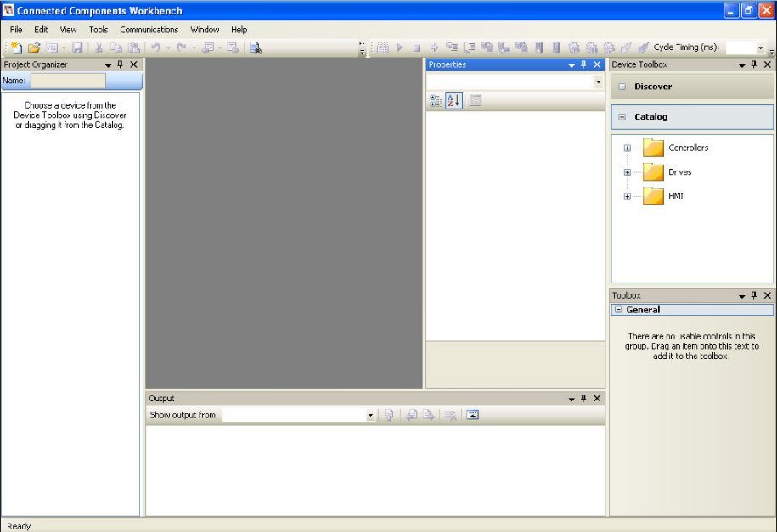Click the Paste clipboard icon
777x532 pixels.
tap(134, 48)
